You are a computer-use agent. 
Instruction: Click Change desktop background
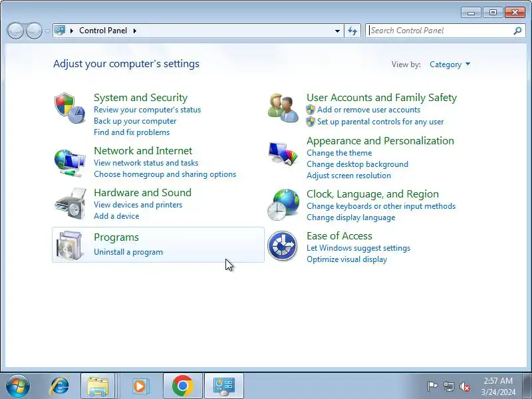[x=357, y=164]
